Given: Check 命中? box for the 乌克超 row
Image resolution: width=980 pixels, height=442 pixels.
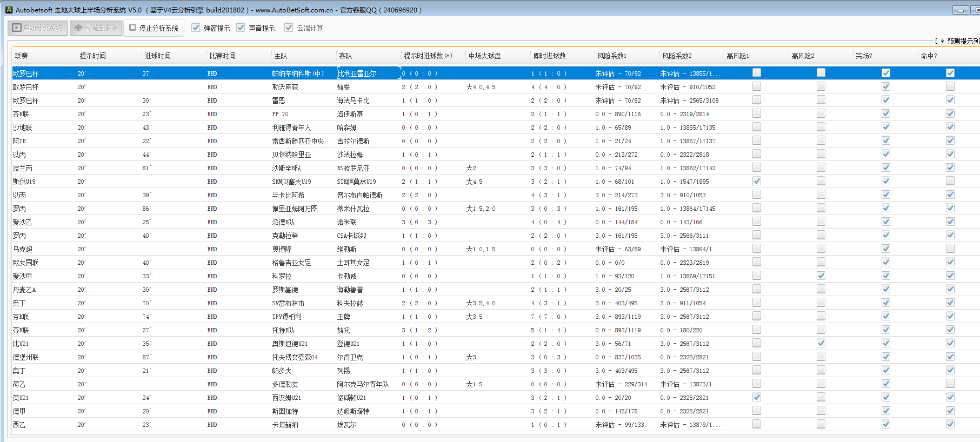Looking at the screenshot, I should (950, 249).
